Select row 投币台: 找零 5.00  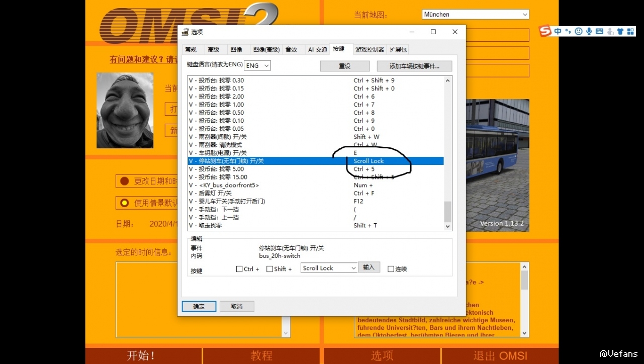point(316,169)
